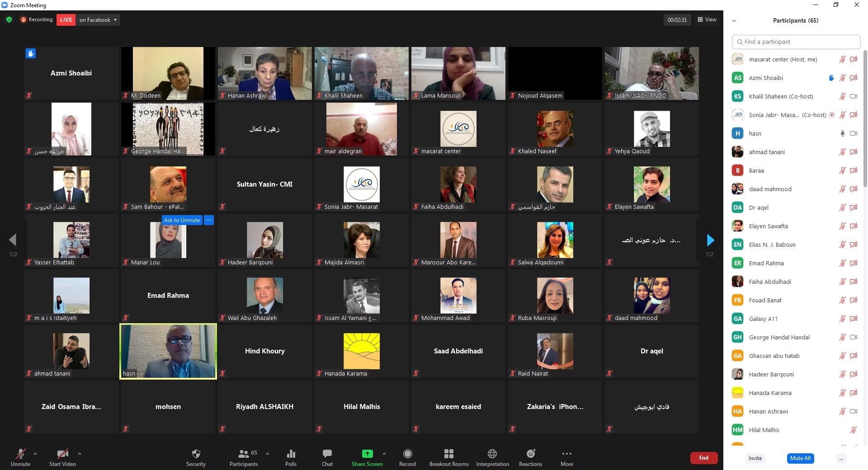Click the encryption shield icon

[x=9, y=20]
